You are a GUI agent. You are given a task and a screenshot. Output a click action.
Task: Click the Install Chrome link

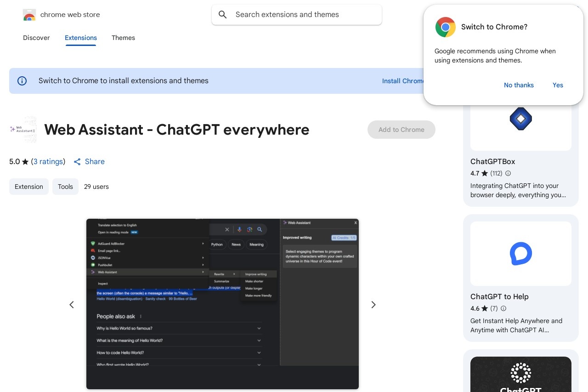403,81
